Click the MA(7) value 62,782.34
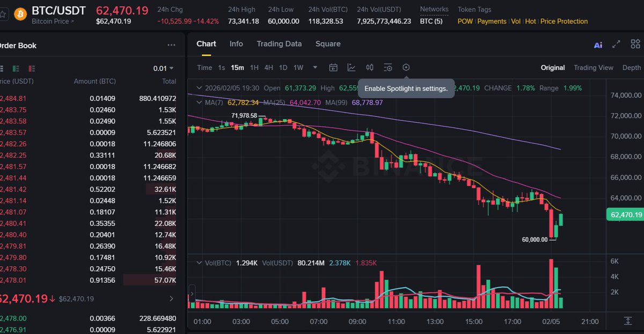Screen dimensions: 644x334 pos(243,102)
